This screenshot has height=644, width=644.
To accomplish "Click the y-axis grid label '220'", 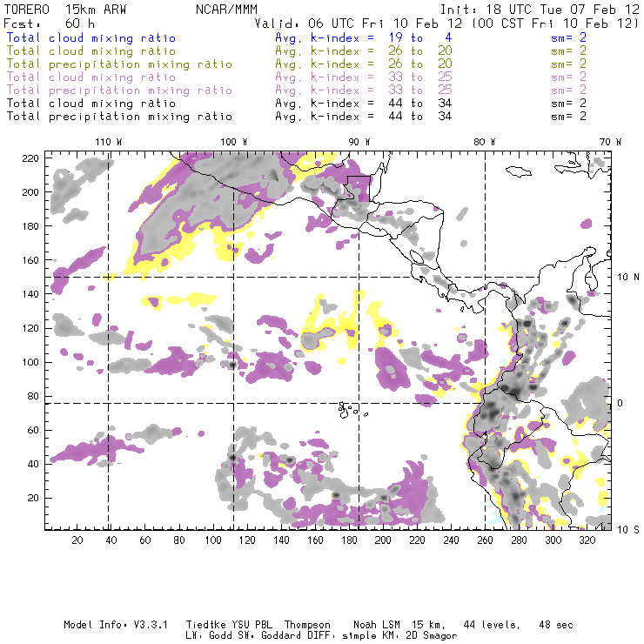I will 30,158.
